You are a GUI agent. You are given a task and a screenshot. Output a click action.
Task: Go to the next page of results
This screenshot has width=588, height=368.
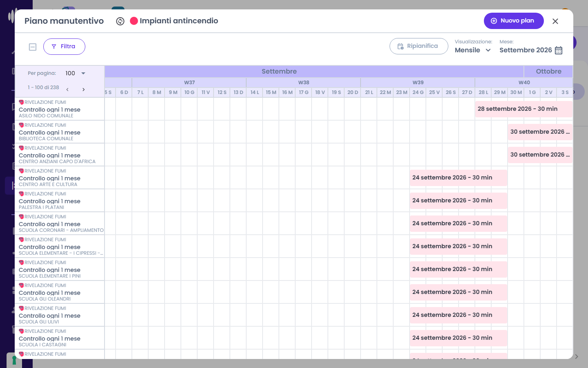[x=83, y=89]
